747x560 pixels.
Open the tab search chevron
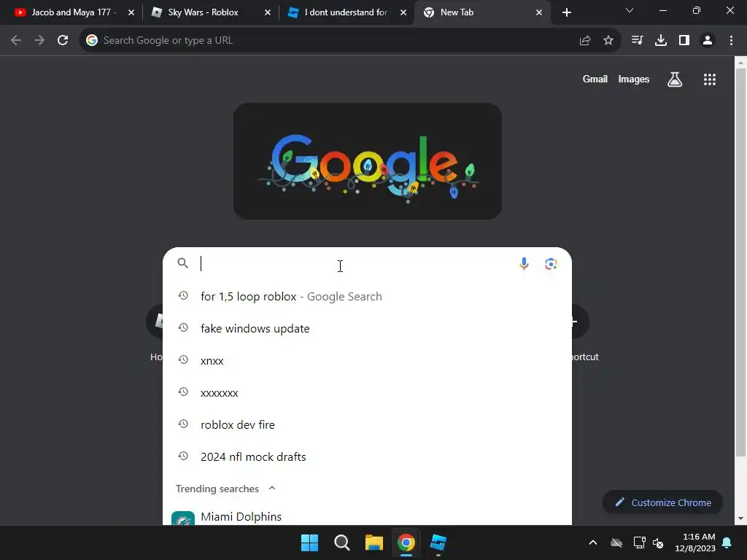[630, 10]
